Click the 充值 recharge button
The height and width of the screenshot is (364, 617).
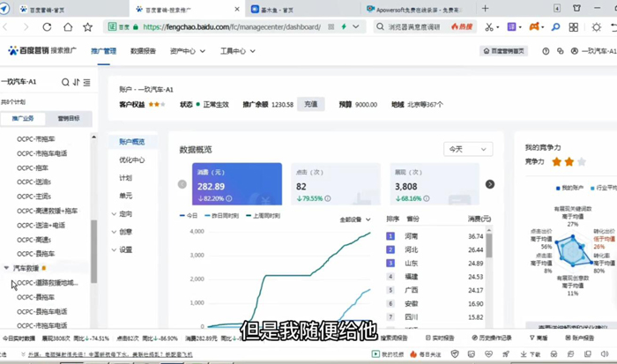tap(310, 104)
